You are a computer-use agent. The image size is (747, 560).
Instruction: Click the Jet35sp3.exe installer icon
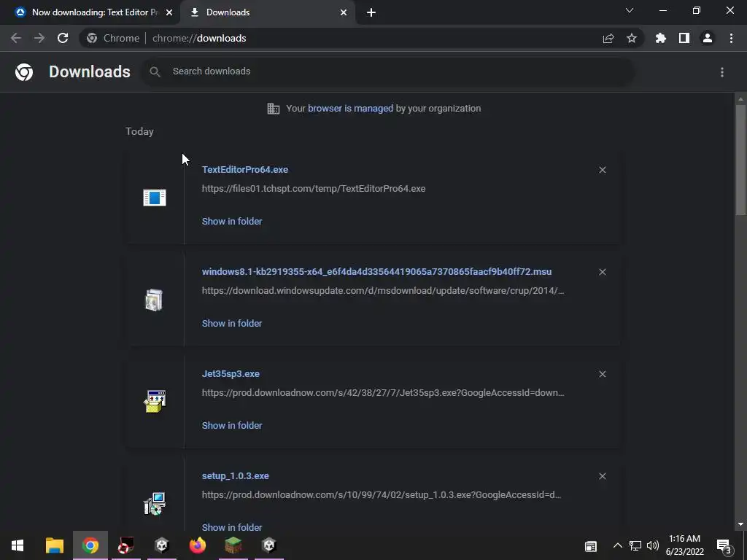click(155, 402)
